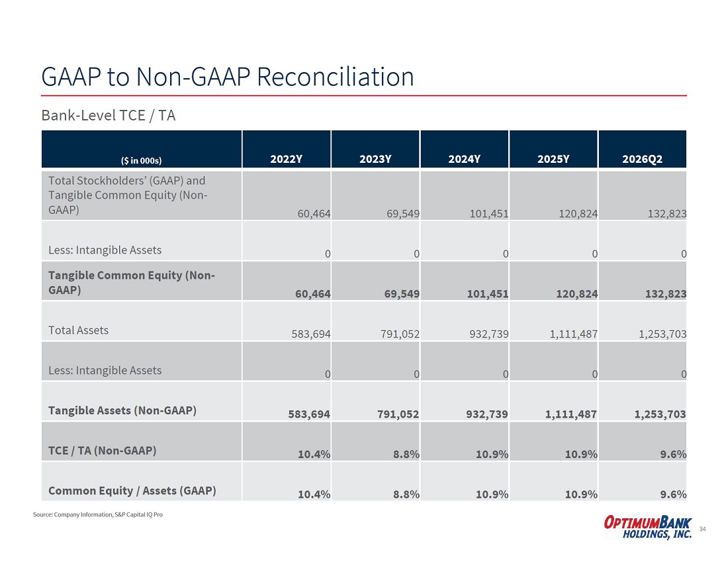728x562 pixels.
Task: Click 8.8% in the Common Equity / Assets row
Action: click(407, 494)
